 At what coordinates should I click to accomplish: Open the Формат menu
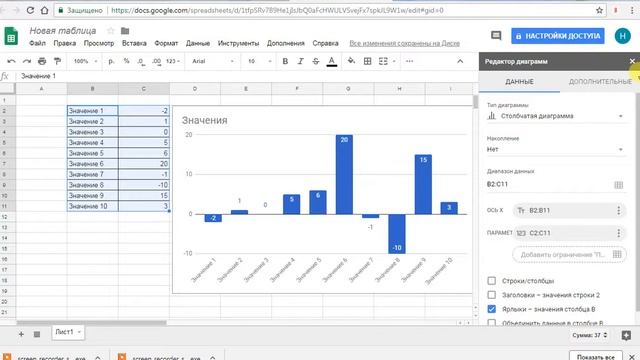tap(166, 43)
